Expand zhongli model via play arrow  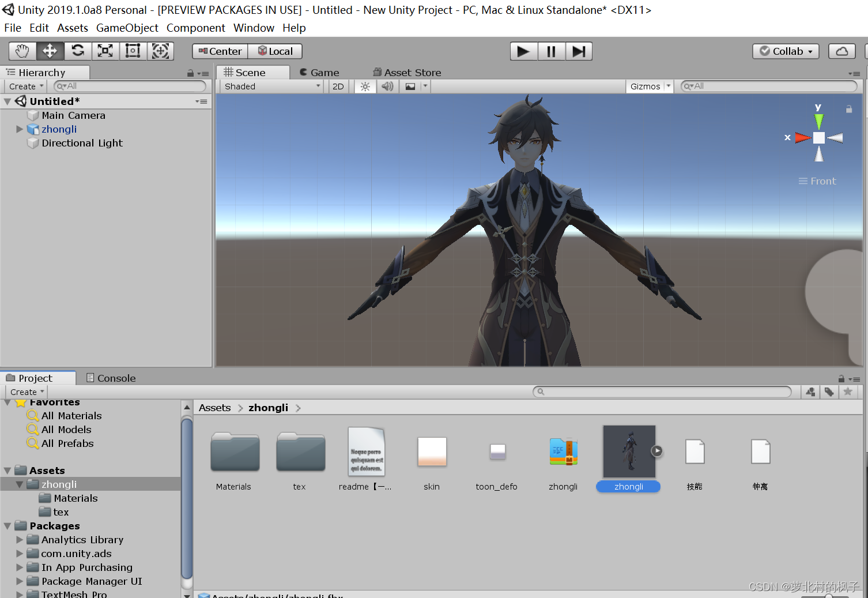point(656,451)
